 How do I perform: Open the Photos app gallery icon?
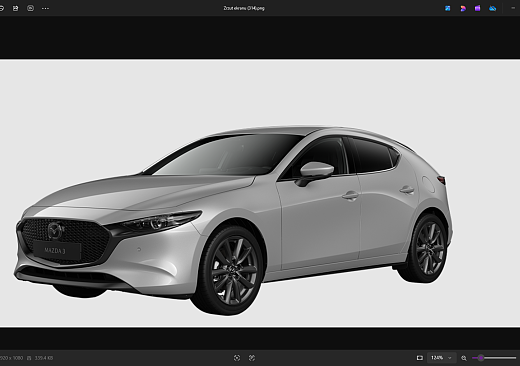448,8
